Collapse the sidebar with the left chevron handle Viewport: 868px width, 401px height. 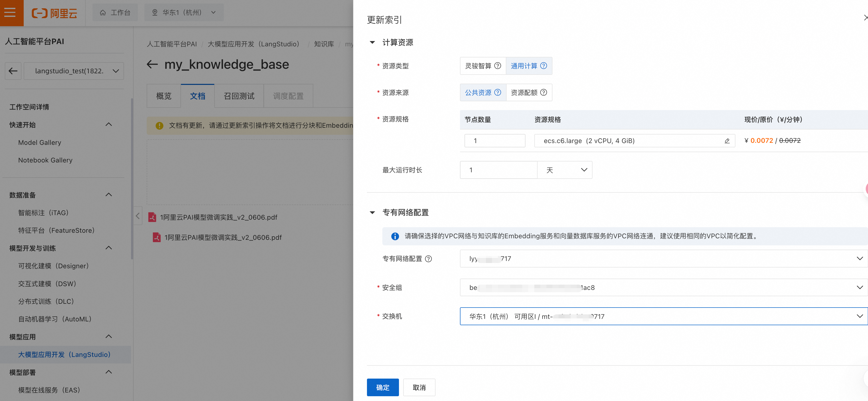point(137,216)
